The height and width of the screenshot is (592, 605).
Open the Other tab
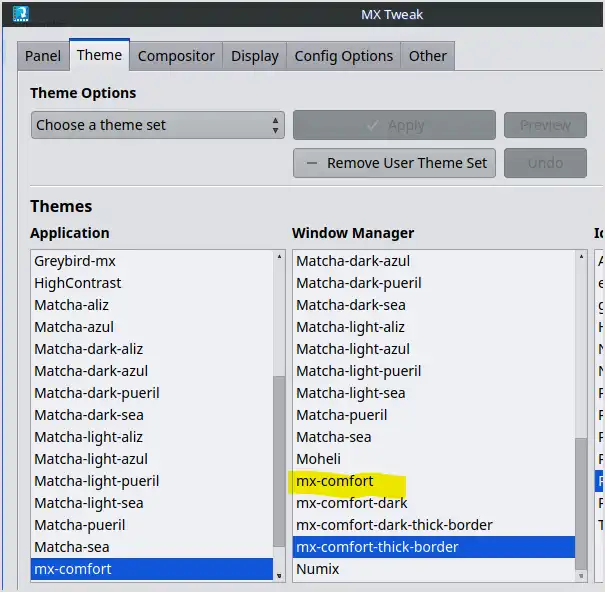click(428, 56)
